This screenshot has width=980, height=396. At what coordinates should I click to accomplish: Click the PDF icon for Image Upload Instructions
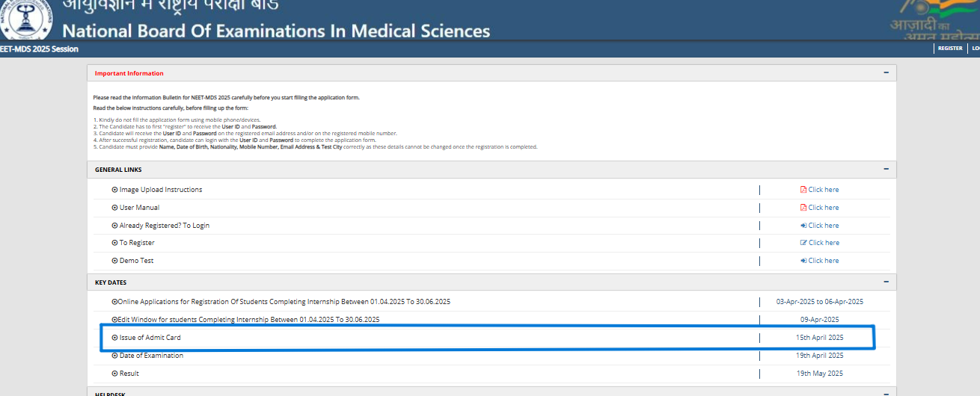pyautogui.click(x=803, y=190)
